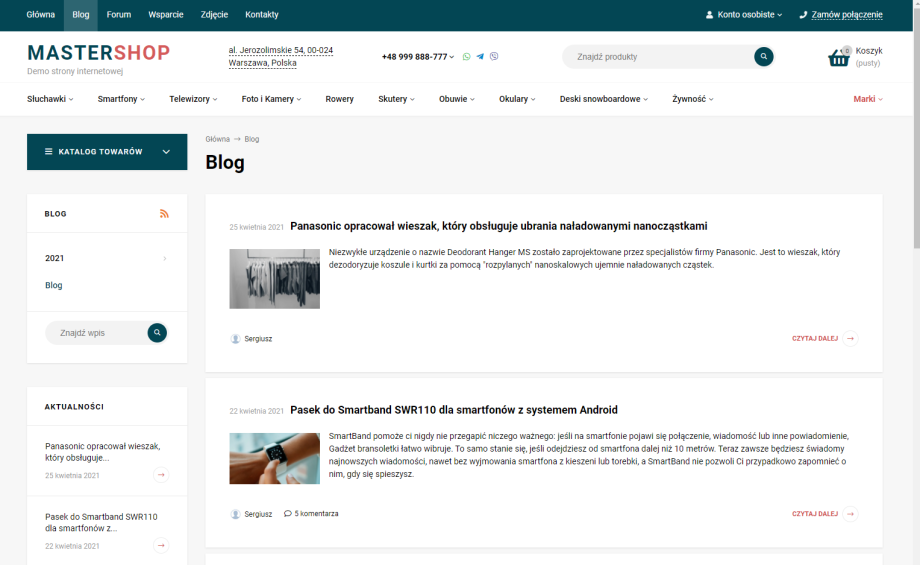Viewport: 920px width, 565px height.
Task: Open the hanger article thumbnail image
Action: pyautogui.click(x=274, y=279)
